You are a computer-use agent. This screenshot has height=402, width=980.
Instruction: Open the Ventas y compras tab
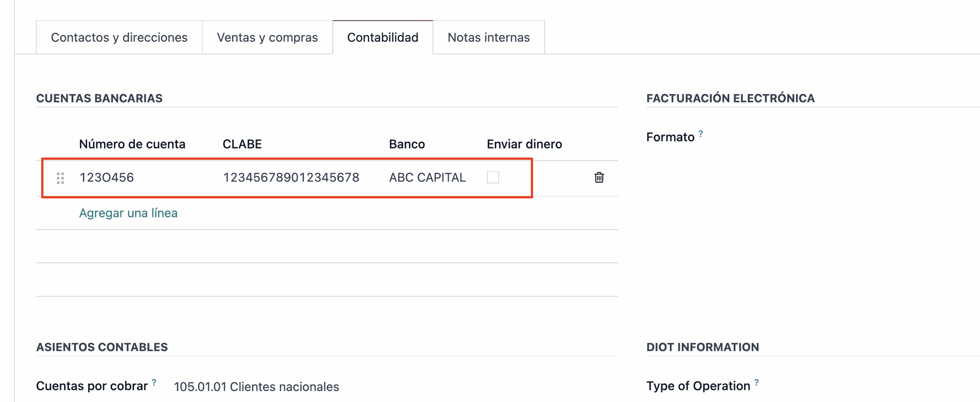coord(267,37)
